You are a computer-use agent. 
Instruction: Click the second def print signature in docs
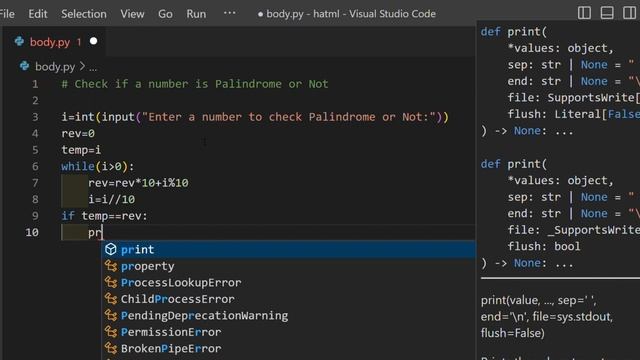514,164
